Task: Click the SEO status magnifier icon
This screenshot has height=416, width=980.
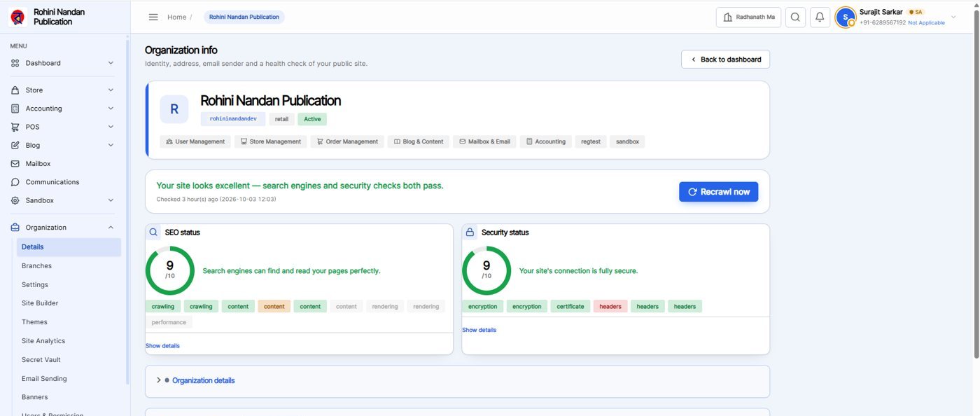Action: click(x=154, y=233)
